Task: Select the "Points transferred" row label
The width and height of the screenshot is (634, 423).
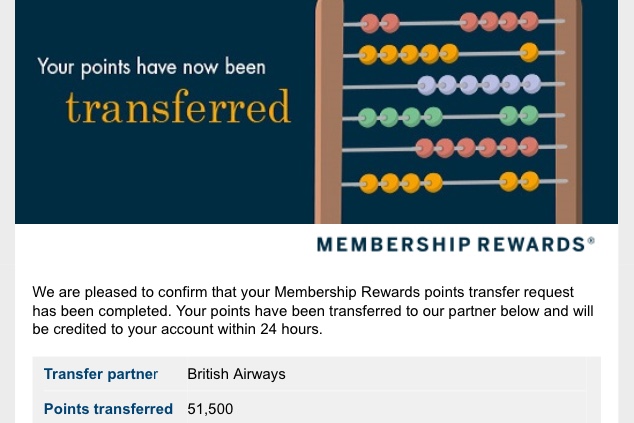Action: tap(108, 409)
